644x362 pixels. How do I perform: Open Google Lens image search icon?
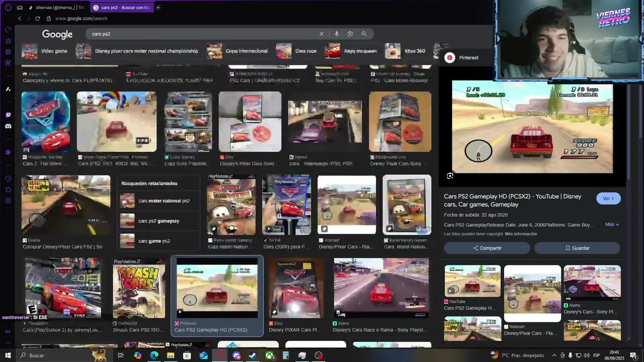(350, 34)
